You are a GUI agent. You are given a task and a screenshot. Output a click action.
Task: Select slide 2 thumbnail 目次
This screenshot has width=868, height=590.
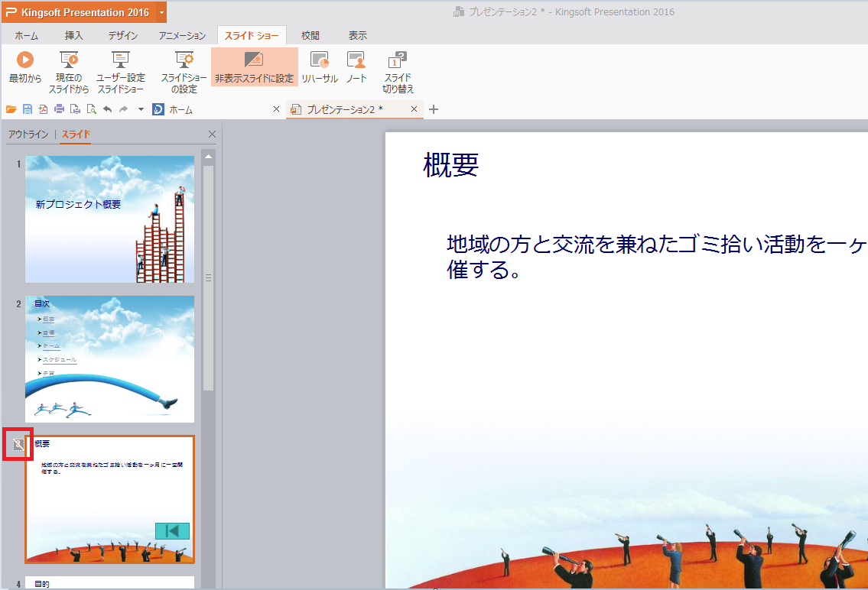point(109,359)
